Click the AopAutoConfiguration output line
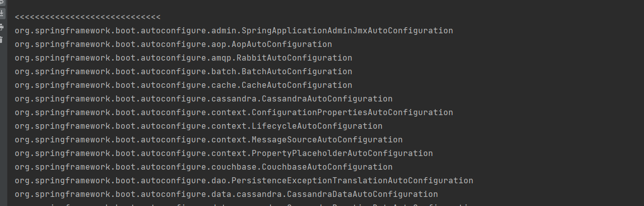Screen dimensions: 644x206 click(x=173, y=44)
